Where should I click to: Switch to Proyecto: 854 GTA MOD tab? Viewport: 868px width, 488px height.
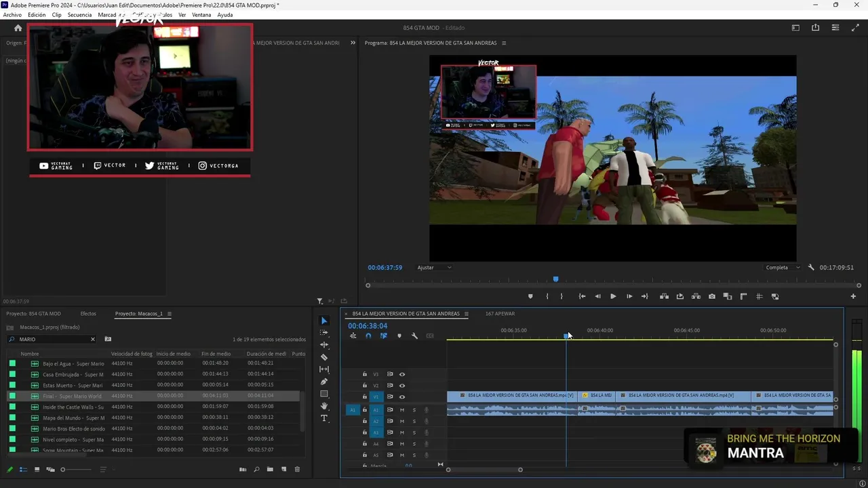point(34,314)
